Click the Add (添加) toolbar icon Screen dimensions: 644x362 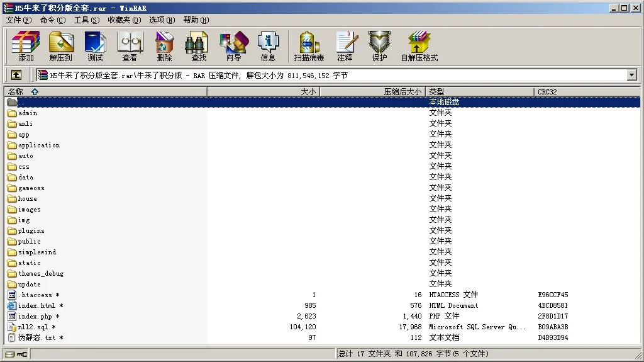click(x=26, y=46)
